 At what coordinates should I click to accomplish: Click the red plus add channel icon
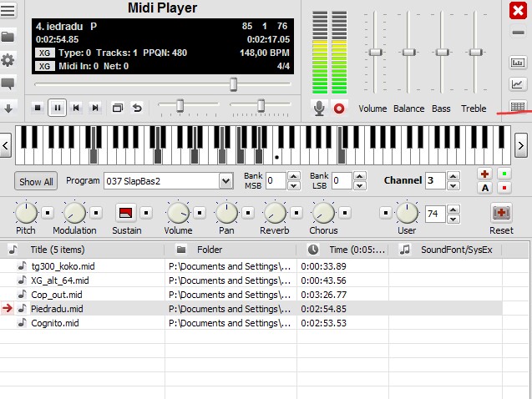click(485, 174)
